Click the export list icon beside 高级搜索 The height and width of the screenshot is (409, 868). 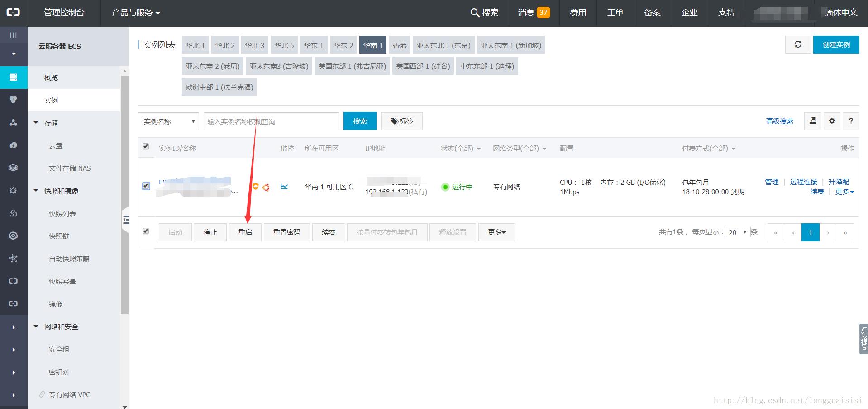coord(813,121)
